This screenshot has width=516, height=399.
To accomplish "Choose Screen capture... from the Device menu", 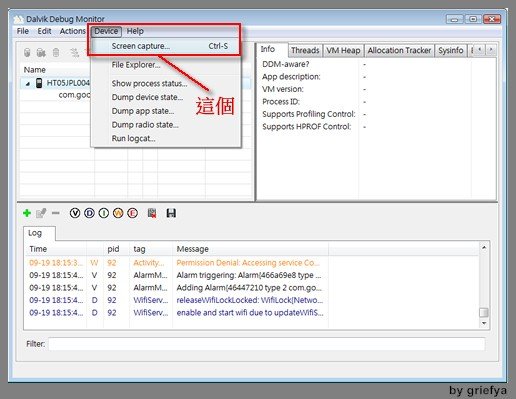I will [166, 46].
